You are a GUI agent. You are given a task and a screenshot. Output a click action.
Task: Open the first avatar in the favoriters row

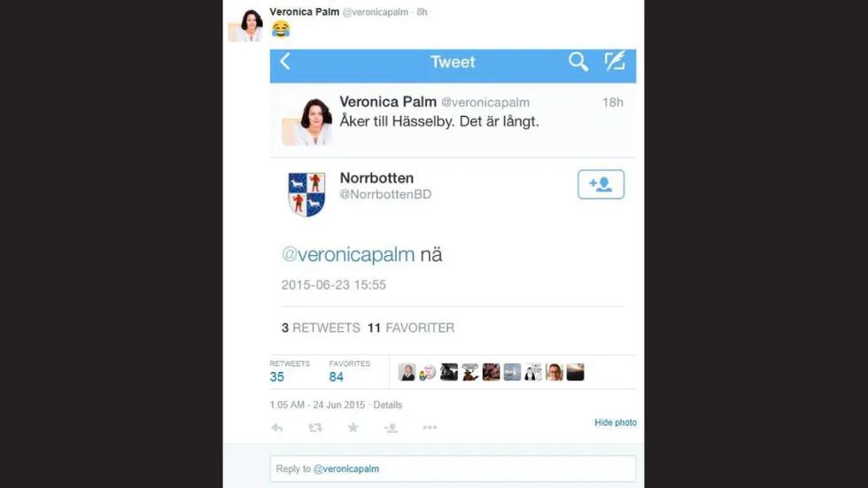click(x=407, y=372)
